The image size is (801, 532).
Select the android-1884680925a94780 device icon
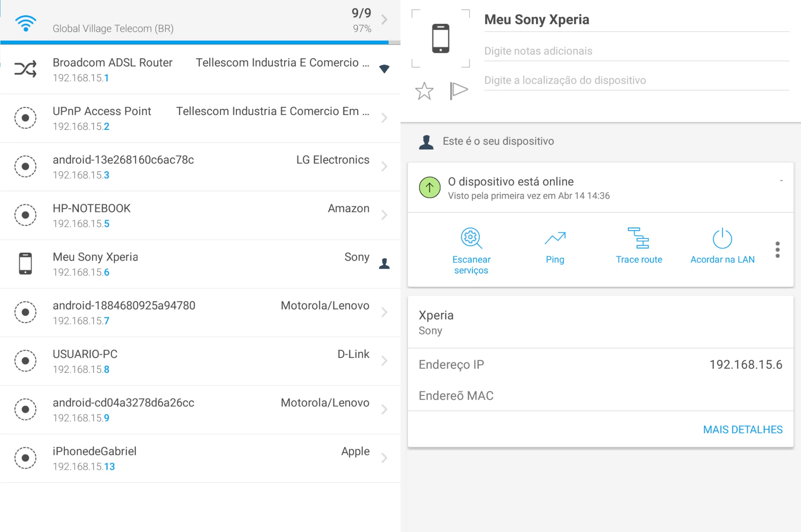click(25, 312)
